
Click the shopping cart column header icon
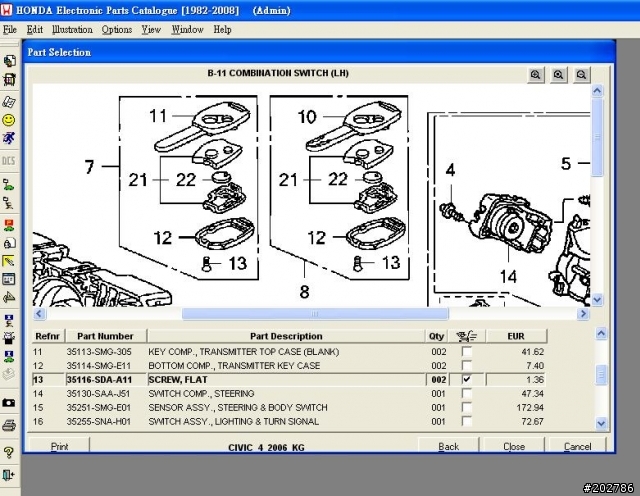click(x=467, y=336)
